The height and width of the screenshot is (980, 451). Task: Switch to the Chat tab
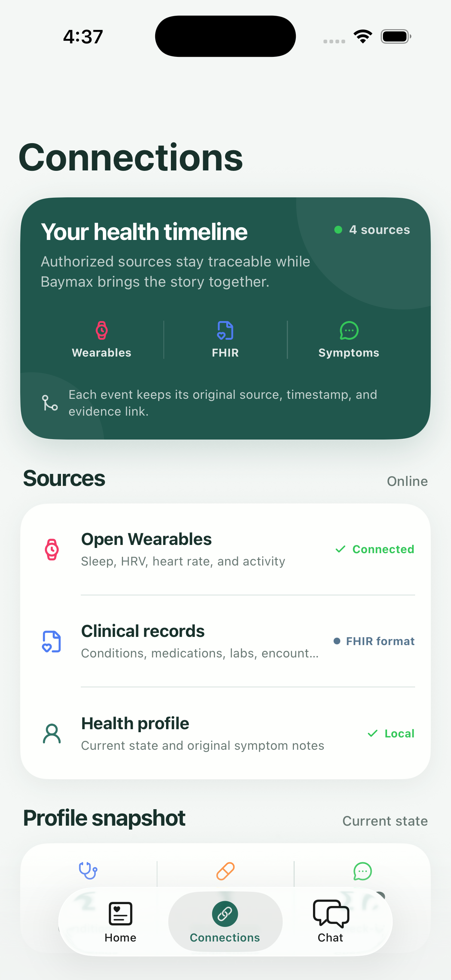coord(330,921)
